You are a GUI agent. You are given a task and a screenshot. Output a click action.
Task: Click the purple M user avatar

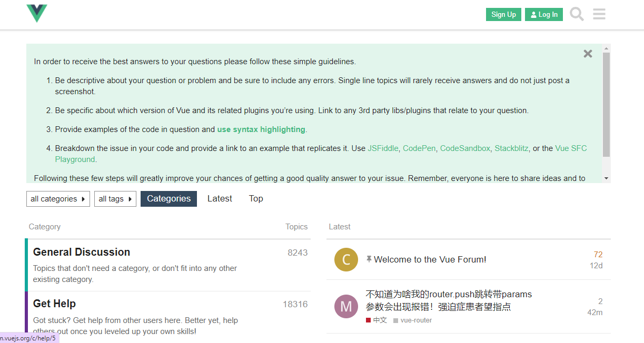pyautogui.click(x=346, y=306)
